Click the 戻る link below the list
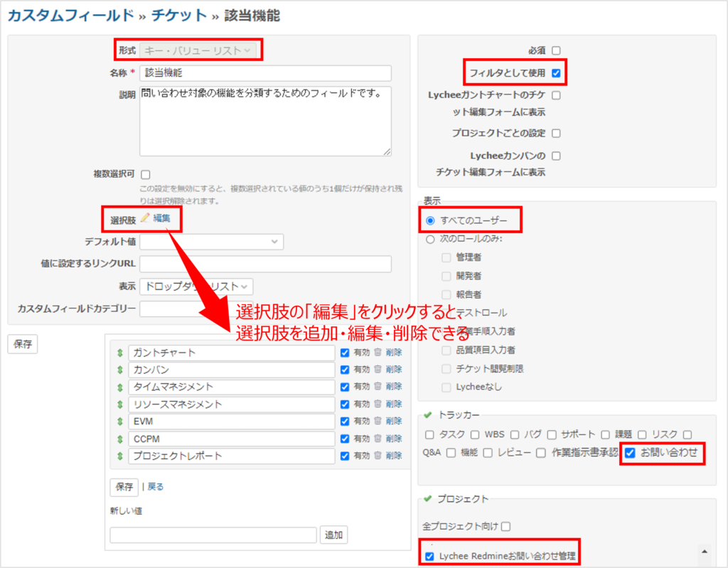This screenshot has width=728, height=568. point(156,487)
